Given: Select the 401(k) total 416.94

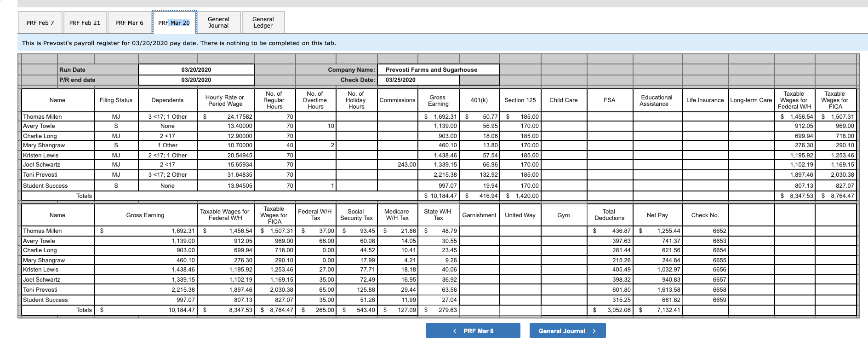Looking at the screenshot, I should pyautogui.click(x=479, y=196).
